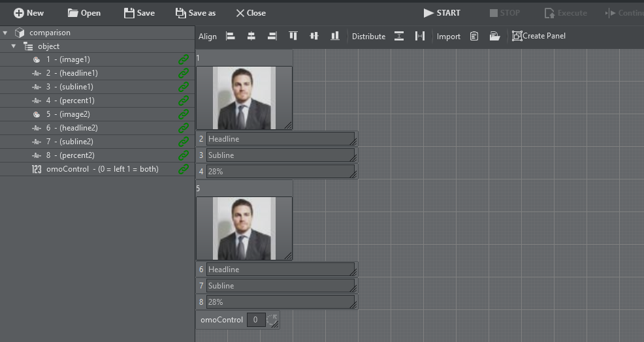Collapse the object tree node

click(14, 46)
